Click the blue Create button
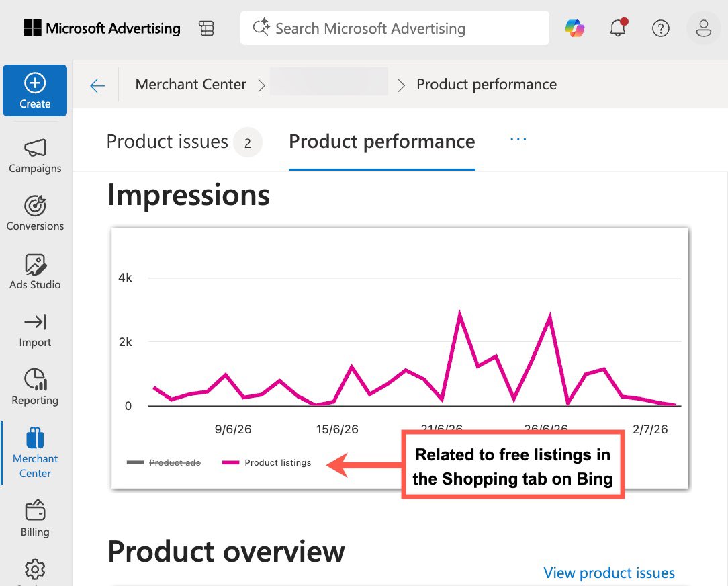The image size is (728, 586). (x=35, y=90)
